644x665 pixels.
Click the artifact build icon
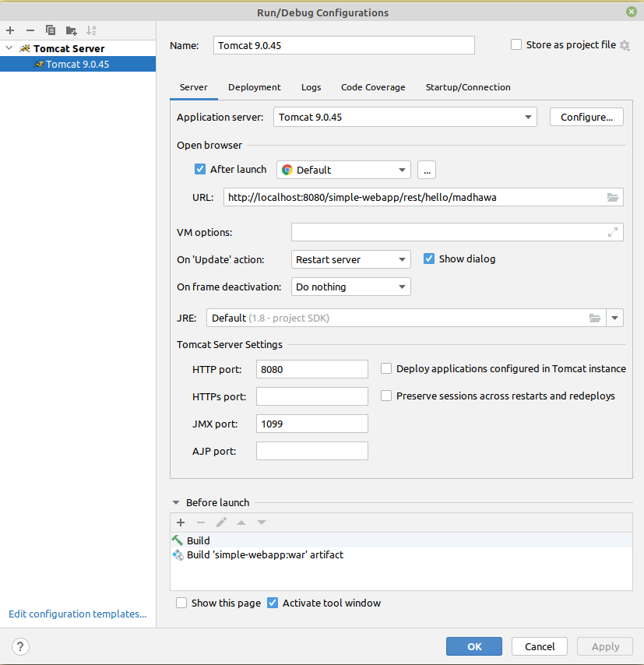(x=178, y=554)
